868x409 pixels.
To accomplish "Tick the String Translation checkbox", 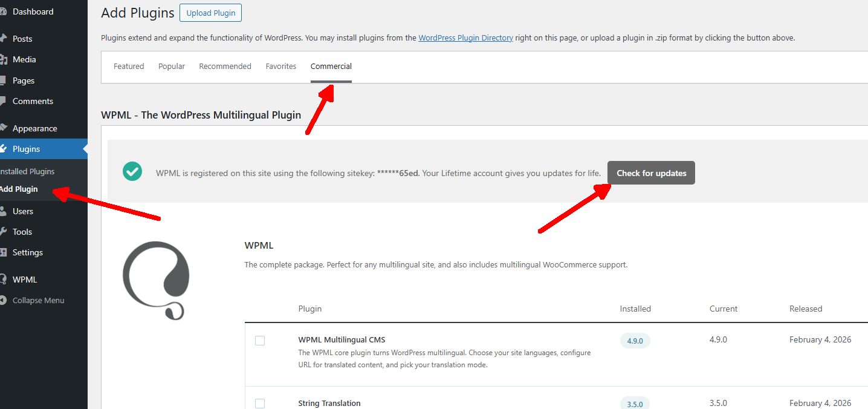I will 260,404.
